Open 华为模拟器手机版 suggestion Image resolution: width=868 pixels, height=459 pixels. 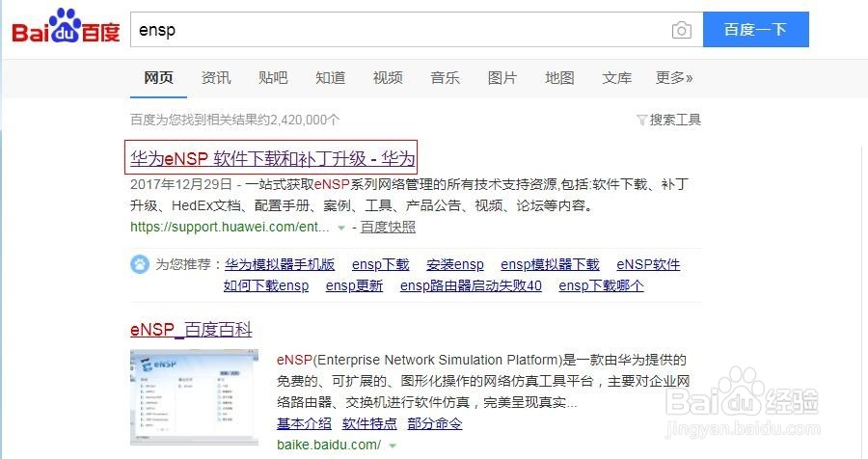280,264
